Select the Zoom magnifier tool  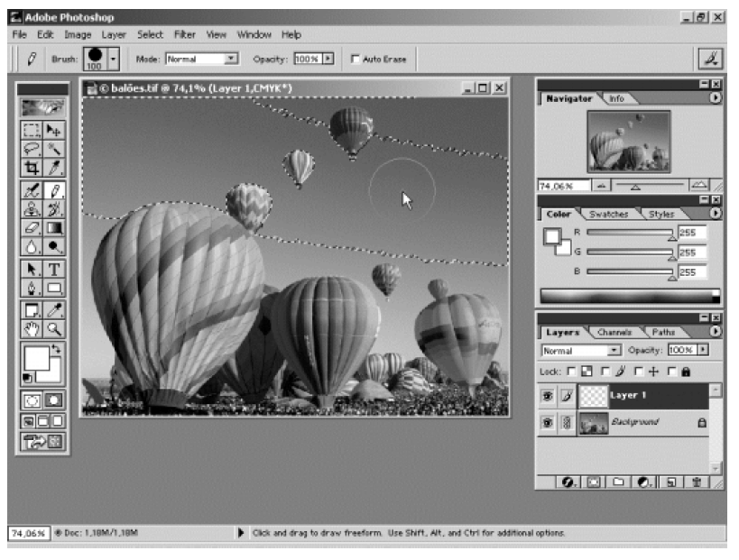tap(55, 329)
